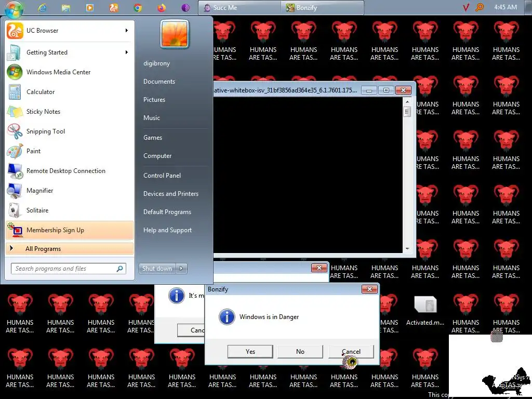This screenshot has height=399, width=532.
Task: Click Yes in the Bonzify dialog
Action: pos(250,352)
